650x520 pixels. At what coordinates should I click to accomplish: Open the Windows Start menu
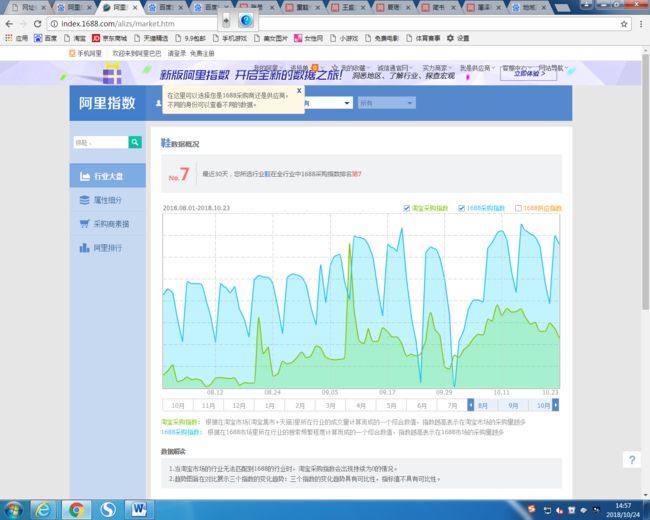coord(14,510)
